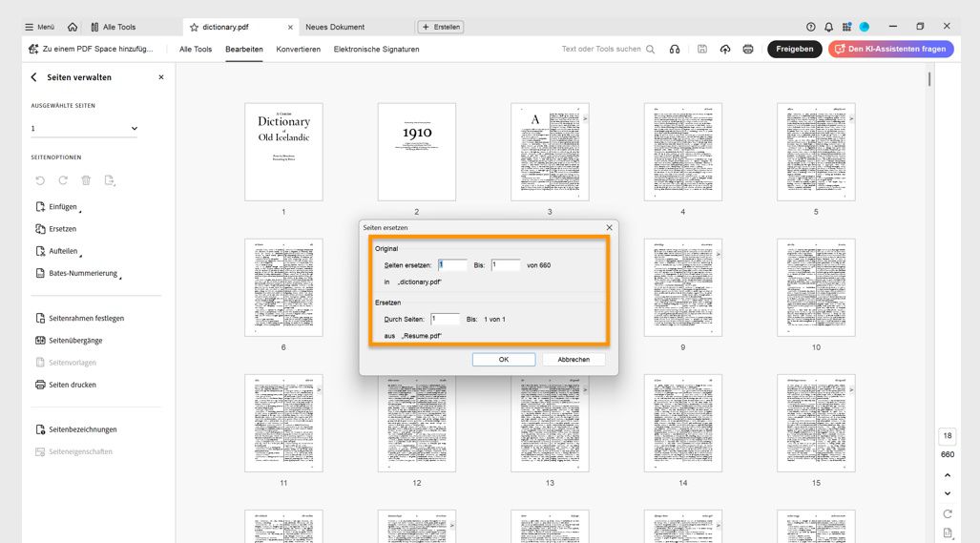
Task: Click the Bis end page field in Original section
Action: click(x=506, y=265)
